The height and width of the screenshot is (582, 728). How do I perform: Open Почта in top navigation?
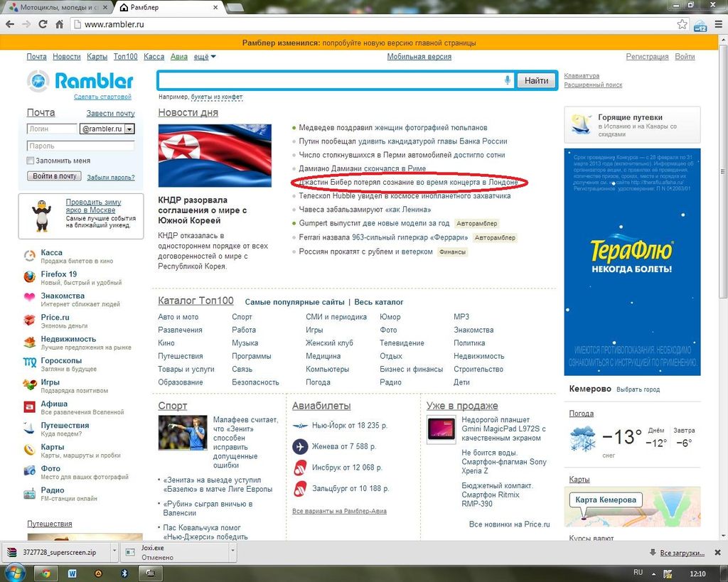click(36, 57)
